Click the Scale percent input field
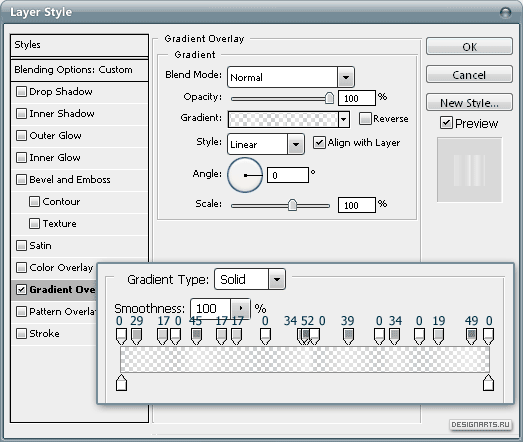This screenshot has height=442, width=523. (x=357, y=205)
